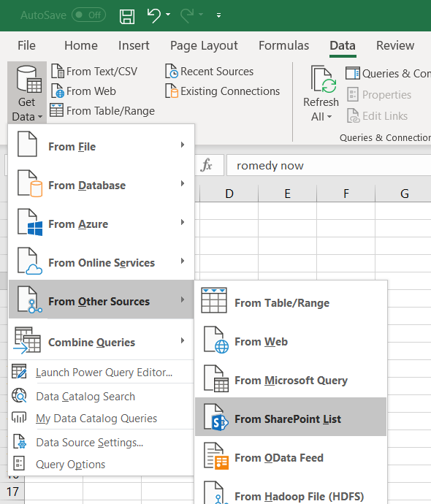Click the My Data Catalog Queries icon
This screenshot has height=504, width=431.
(19, 417)
